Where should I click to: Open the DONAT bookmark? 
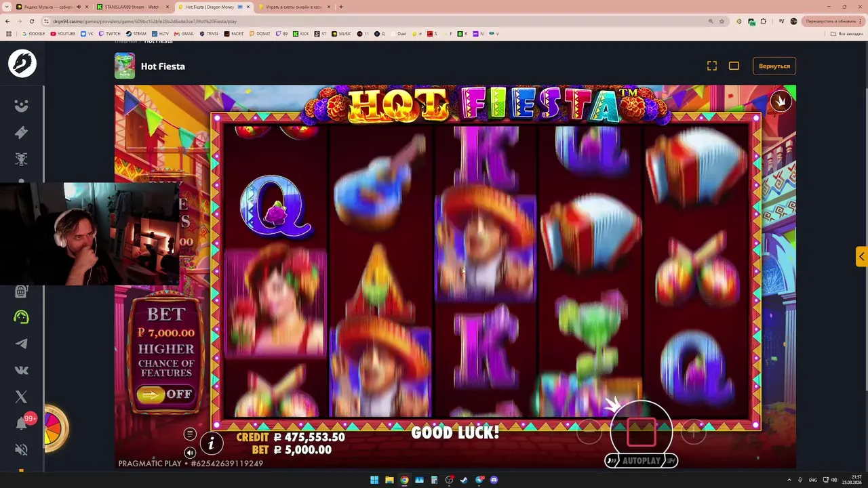point(260,33)
